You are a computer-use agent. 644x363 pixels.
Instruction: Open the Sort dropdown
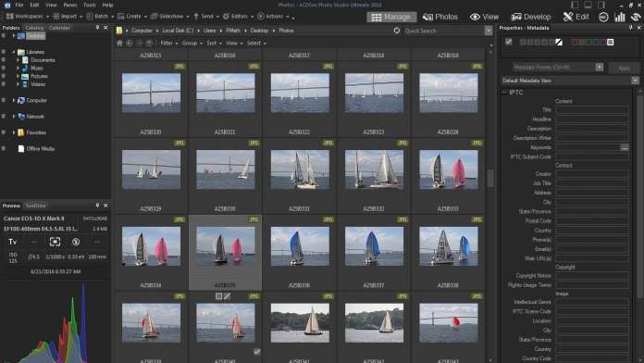[x=214, y=43]
